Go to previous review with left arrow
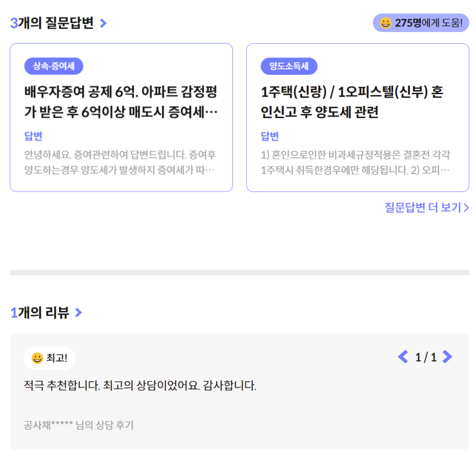476x456 pixels. pos(403,357)
